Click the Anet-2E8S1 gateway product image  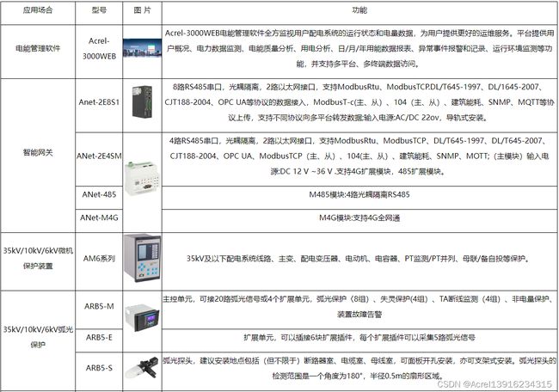point(142,102)
